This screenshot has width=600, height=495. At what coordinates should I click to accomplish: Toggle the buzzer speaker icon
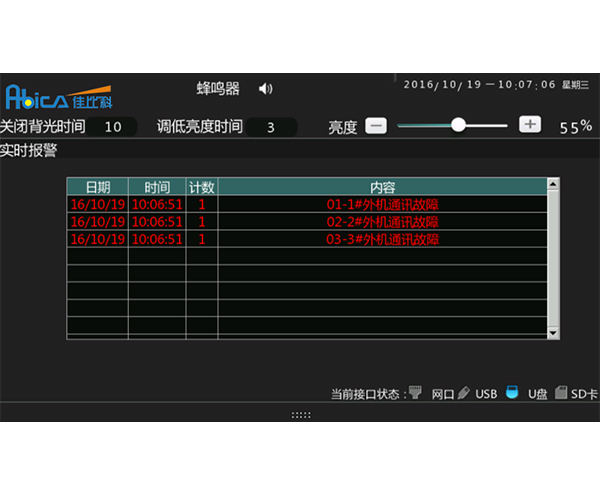coord(266,89)
